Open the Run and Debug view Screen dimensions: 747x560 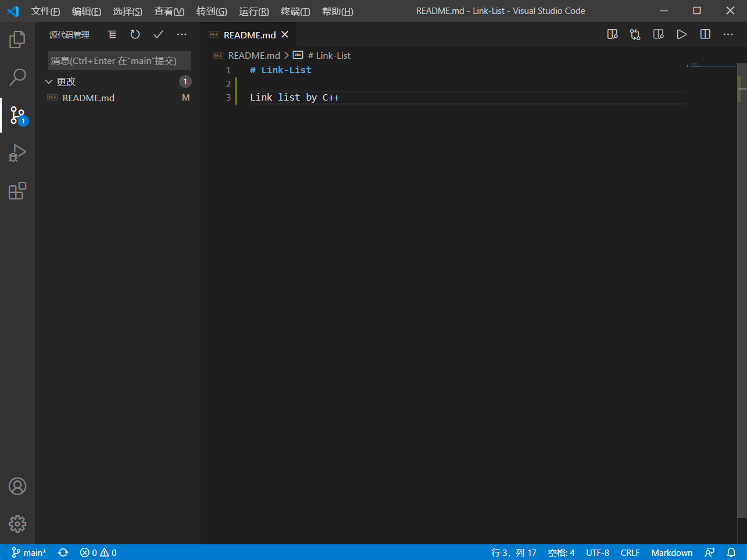(17, 153)
